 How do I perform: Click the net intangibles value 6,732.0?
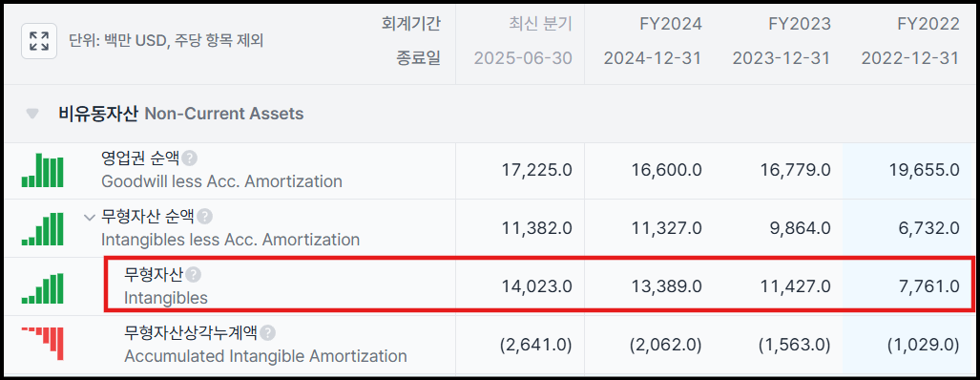click(928, 228)
